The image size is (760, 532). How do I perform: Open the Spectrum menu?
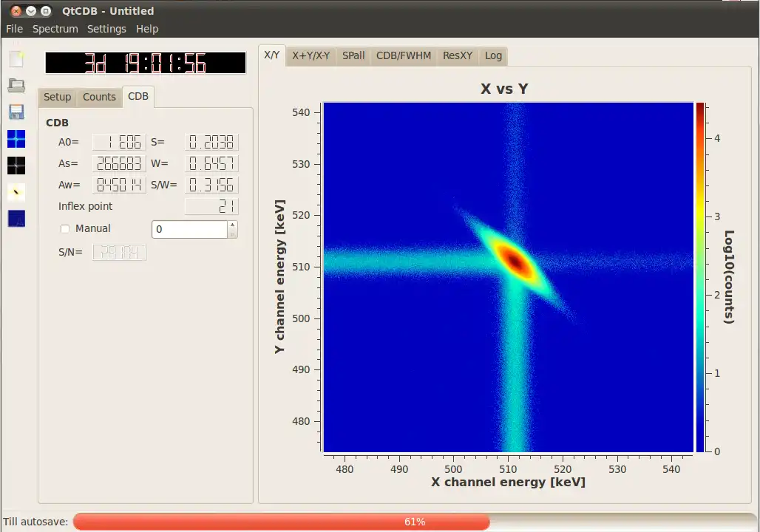click(x=55, y=29)
